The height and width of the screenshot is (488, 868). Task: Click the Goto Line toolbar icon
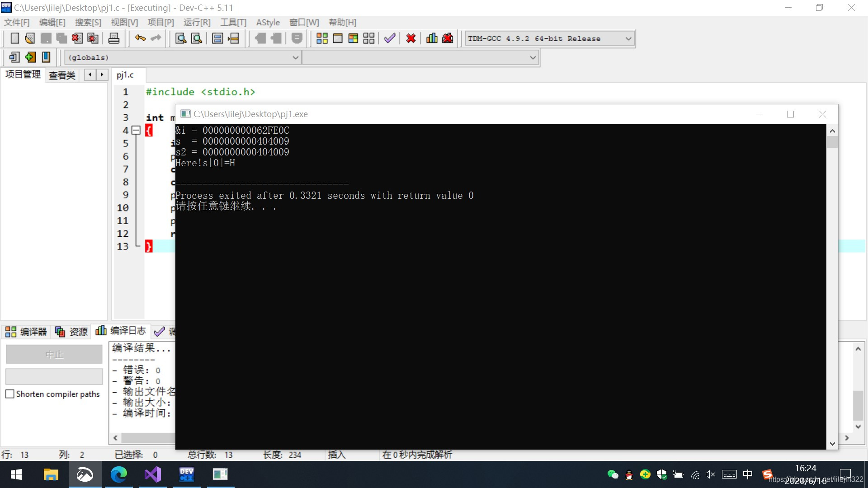(x=233, y=38)
